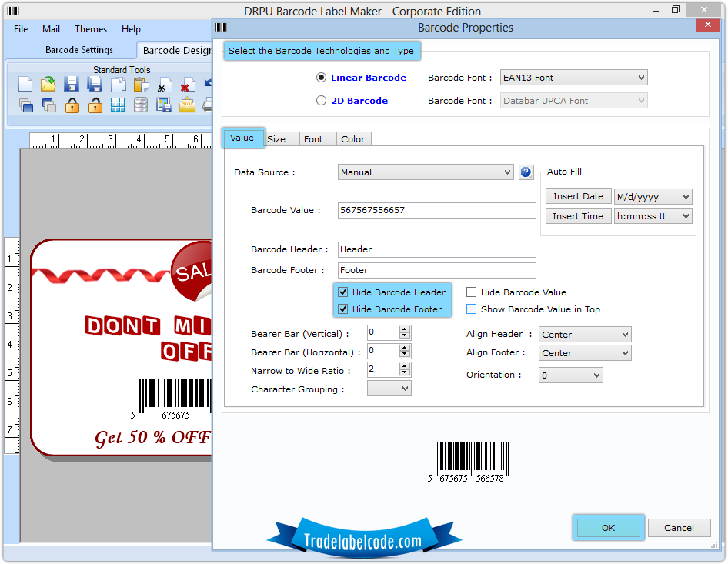Open the Mail menu
Image resolution: width=728 pixels, height=564 pixels.
coord(51,29)
